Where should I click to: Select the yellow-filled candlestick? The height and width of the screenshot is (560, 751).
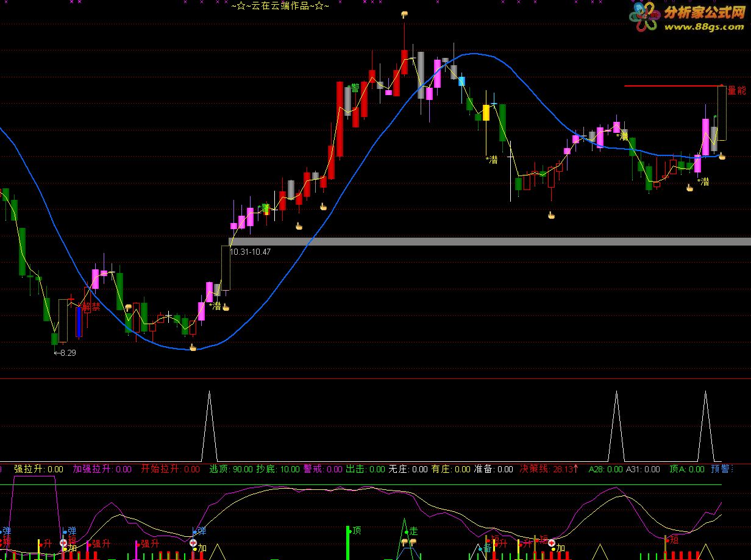click(486, 113)
